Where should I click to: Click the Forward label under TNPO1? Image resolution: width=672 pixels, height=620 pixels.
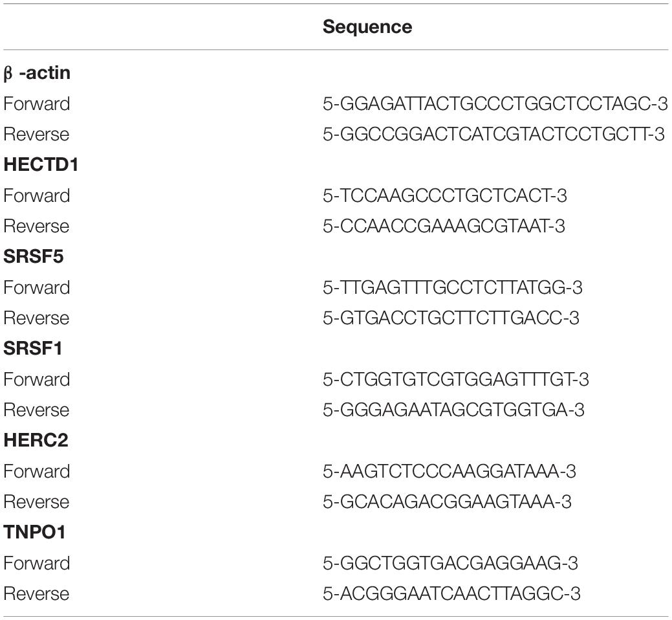36,563
